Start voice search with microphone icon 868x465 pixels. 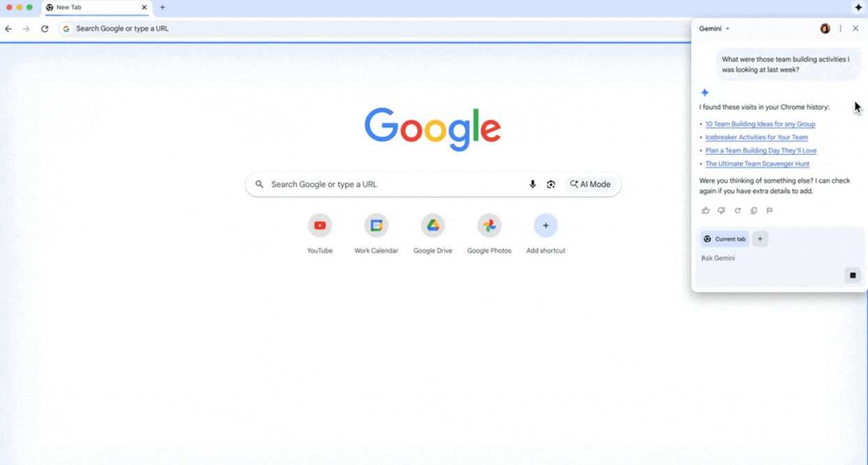(x=533, y=184)
